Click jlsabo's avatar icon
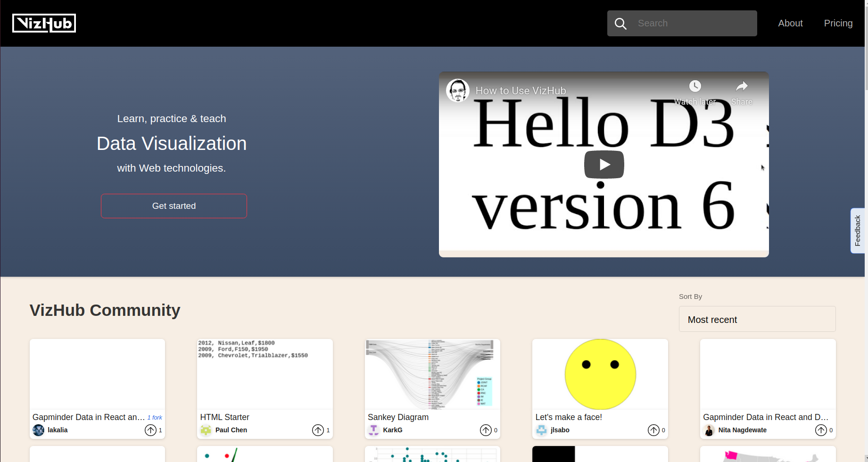This screenshot has width=868, height=462. click(541, 430)
